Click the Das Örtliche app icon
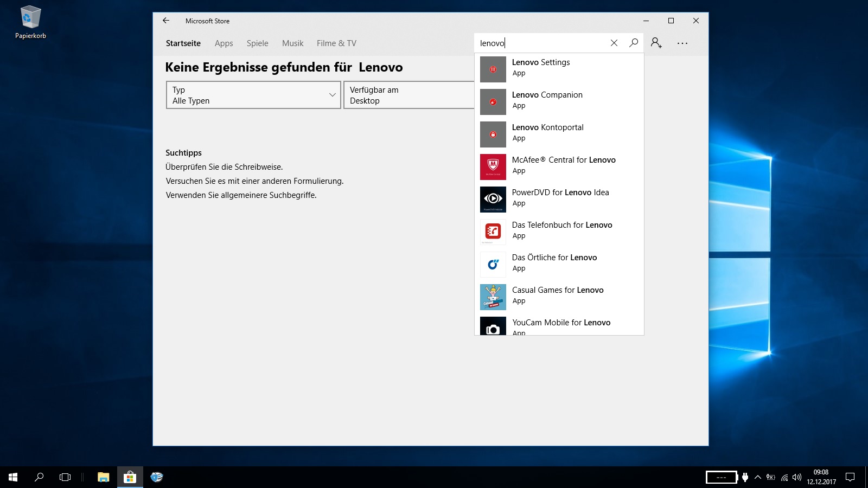This screenshot has height=488, width=868. 493,265
